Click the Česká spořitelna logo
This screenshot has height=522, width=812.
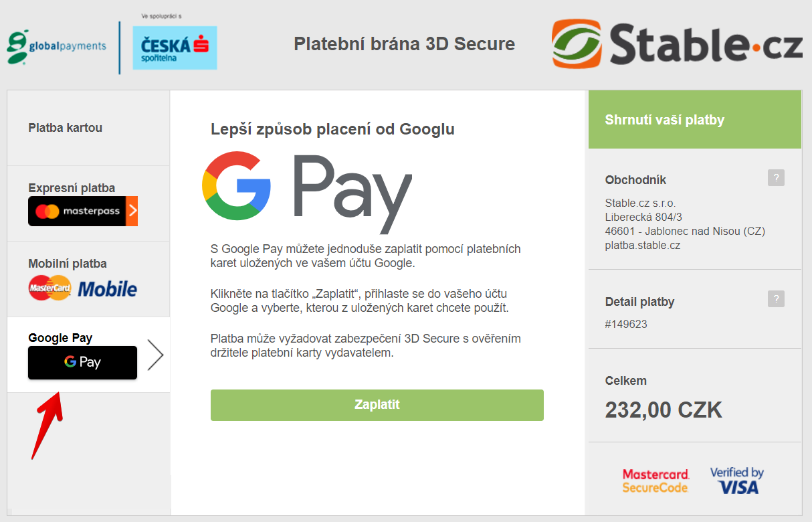[175, 48]
